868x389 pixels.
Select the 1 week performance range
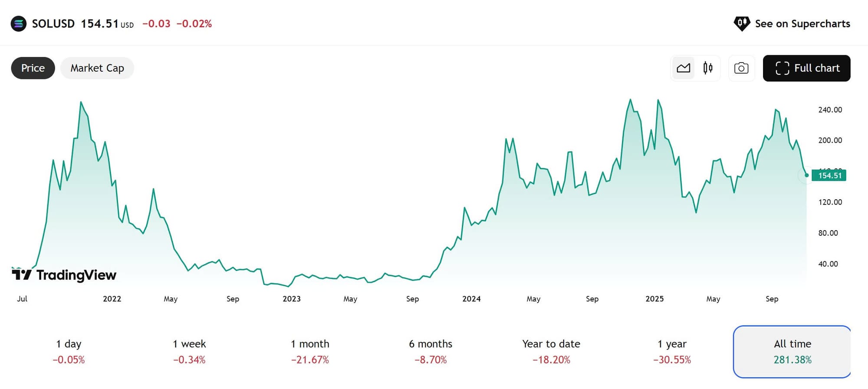(x=190, y=352)
